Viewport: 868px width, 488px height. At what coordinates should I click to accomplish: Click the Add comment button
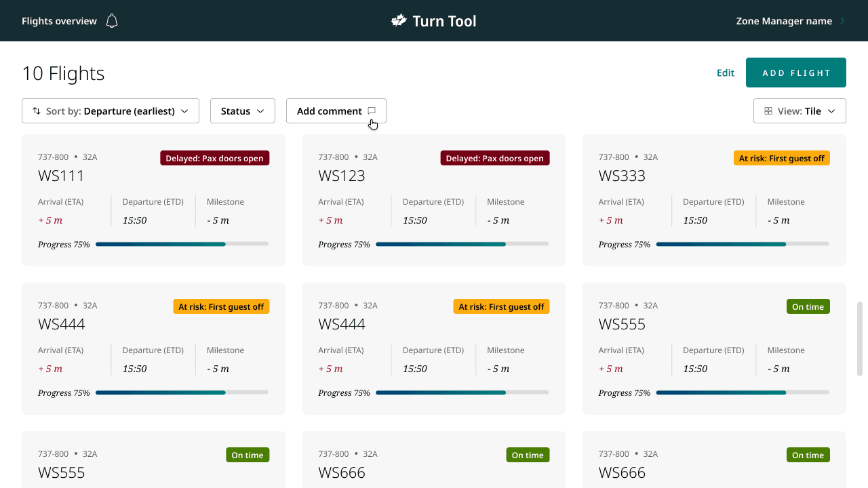click(x=336, y=111)
